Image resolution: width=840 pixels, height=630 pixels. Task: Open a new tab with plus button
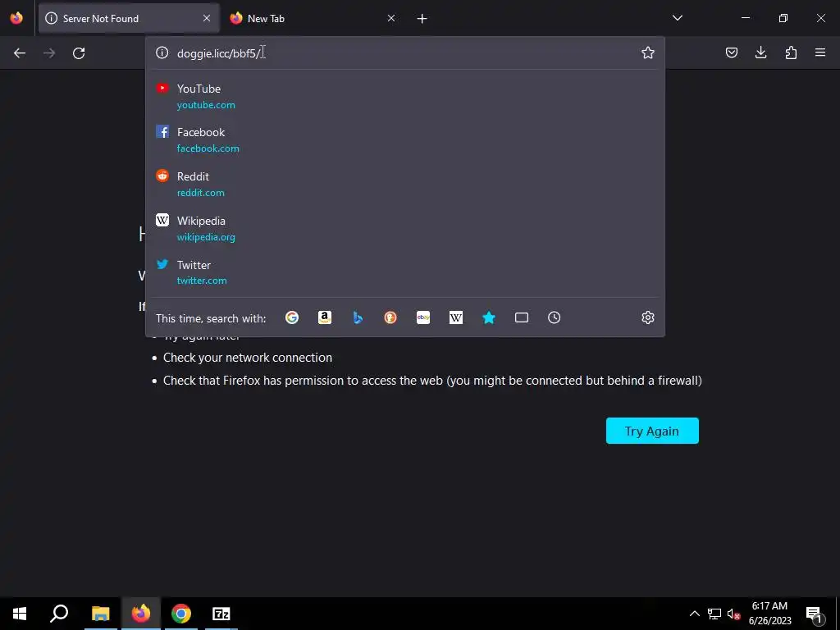[x=422, y=19]
